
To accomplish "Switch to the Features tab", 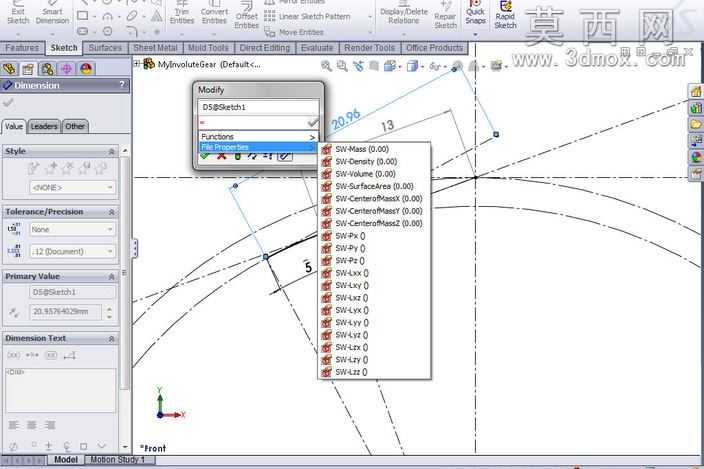I will [x=22, y=48].
